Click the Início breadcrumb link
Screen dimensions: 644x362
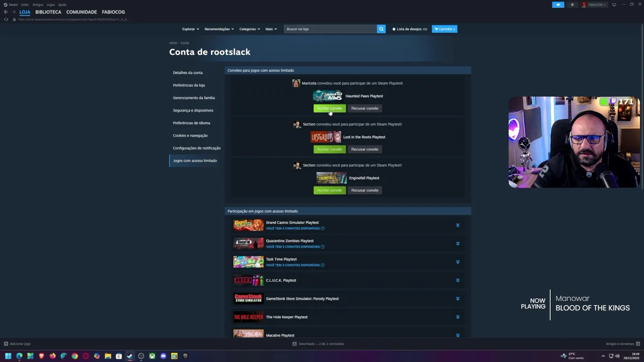point(173,43)
